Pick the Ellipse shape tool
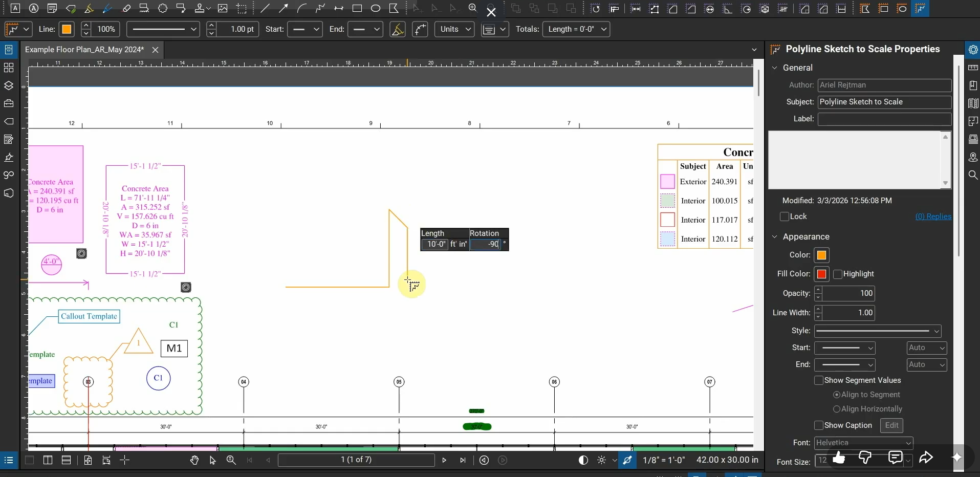980x477 pixels. click(376, 9)
